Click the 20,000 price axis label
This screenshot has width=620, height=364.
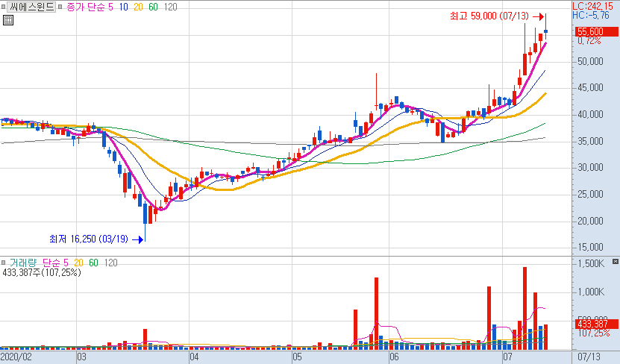pyautogui.click(x=590, y=221)
